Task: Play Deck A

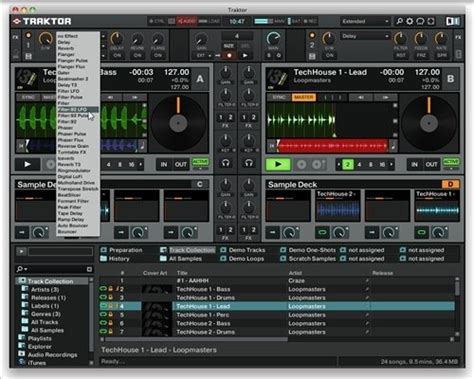Action: tap(28, 164)
